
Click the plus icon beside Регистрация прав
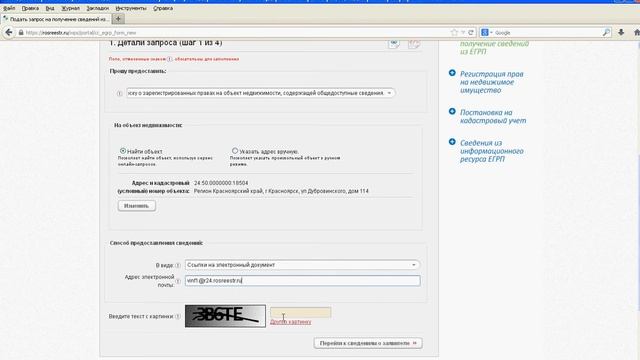pos(452,73)
